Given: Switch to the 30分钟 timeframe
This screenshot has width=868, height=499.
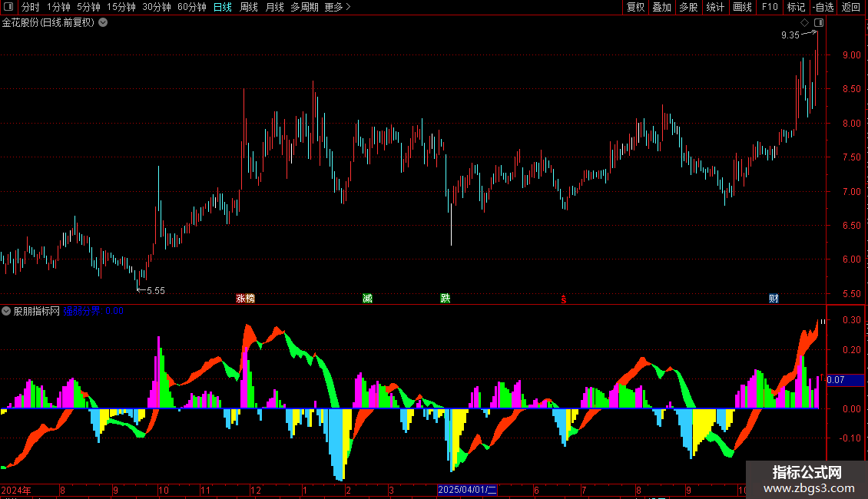Looking at the screenshot, I should coord(156,7).
